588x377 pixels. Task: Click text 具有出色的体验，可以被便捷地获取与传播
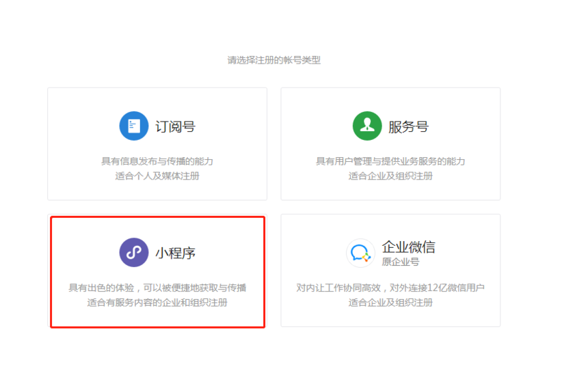pyautogui.click(x=157, y=288)
